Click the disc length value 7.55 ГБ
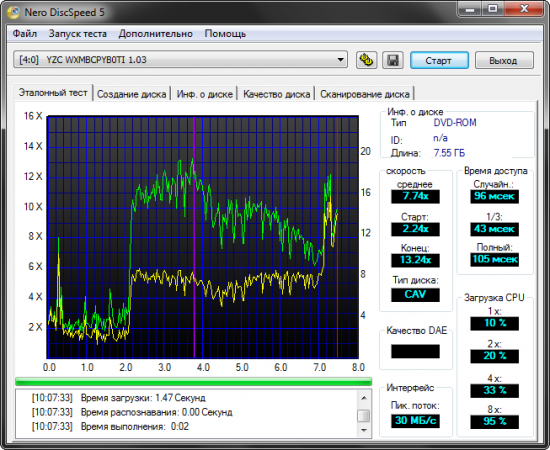 click(449, 153)
